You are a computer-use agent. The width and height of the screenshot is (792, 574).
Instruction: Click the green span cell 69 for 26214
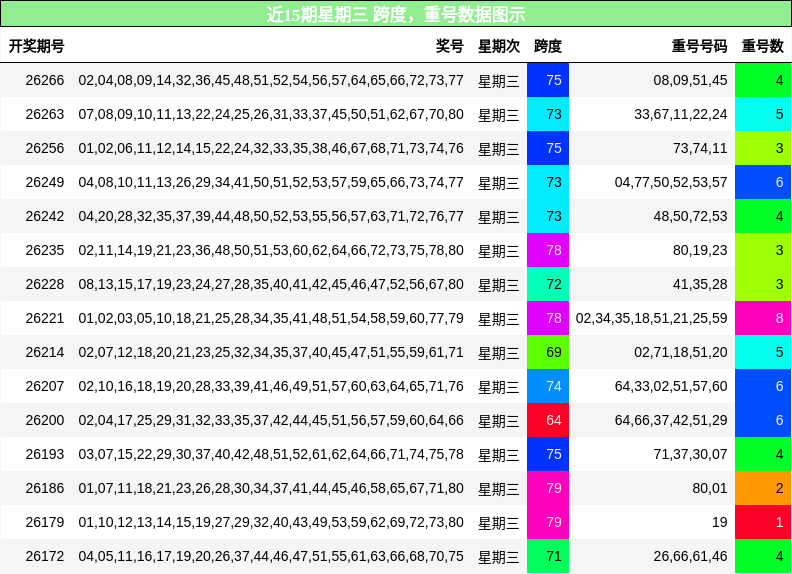click(548, 352)
